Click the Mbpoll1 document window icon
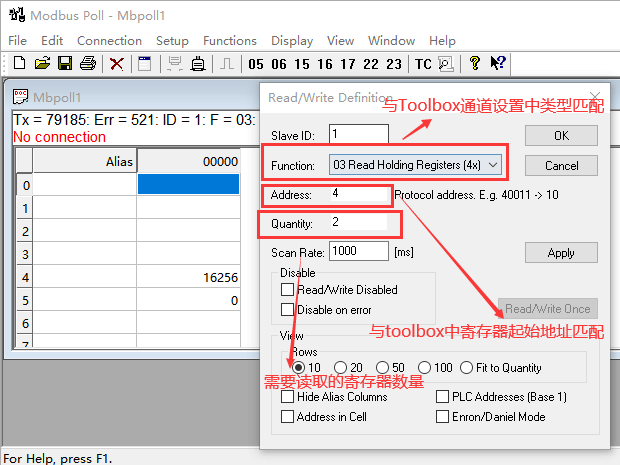Image resolution: width=620 pixels, height=465 pixels. click(20, 96)
